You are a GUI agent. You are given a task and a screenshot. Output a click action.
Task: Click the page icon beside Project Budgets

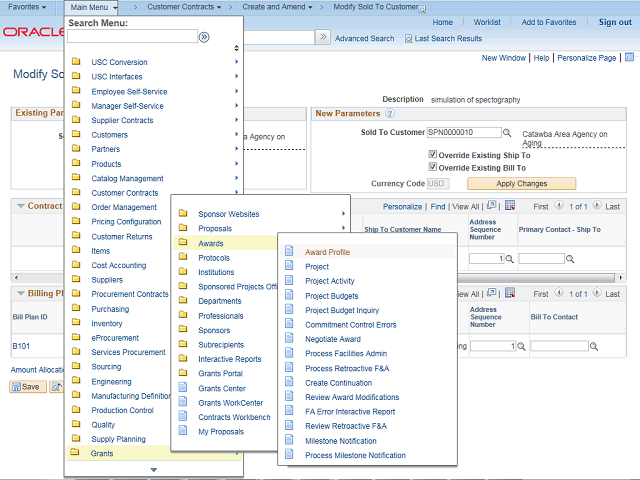pyautogui.click(x=289, y=294)
